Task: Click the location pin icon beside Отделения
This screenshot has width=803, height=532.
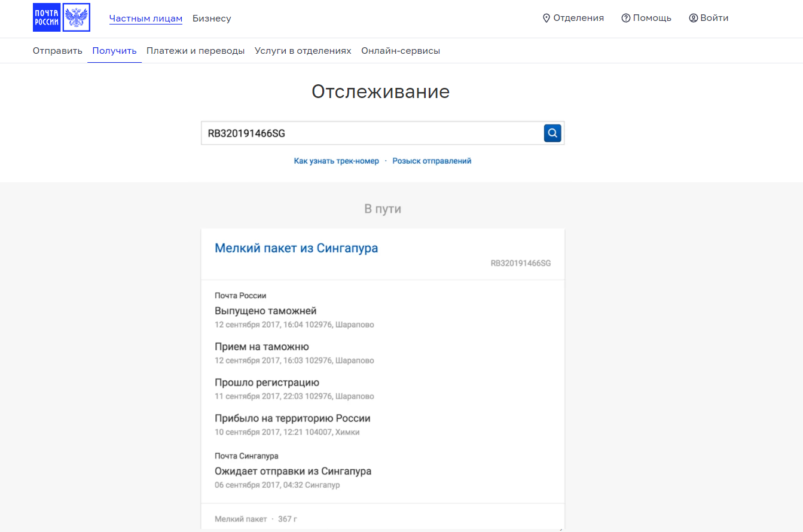Action: [546, 18]
